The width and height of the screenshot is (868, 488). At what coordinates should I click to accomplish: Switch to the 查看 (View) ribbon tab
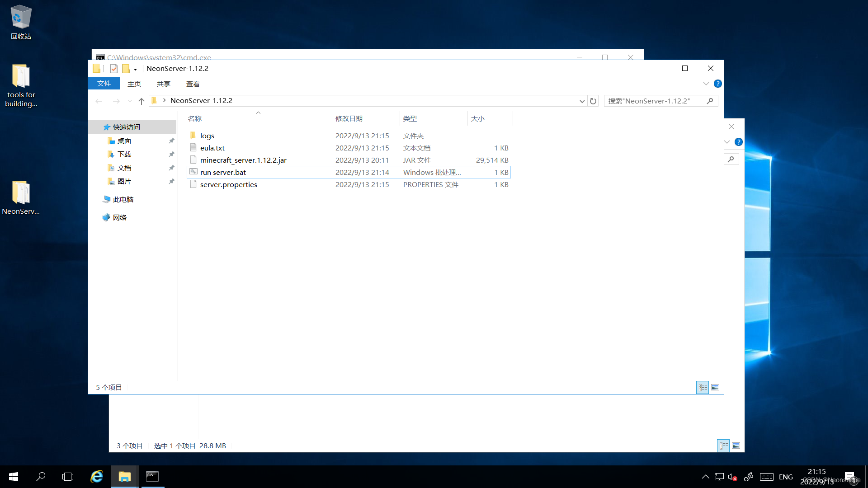point(193,84)
